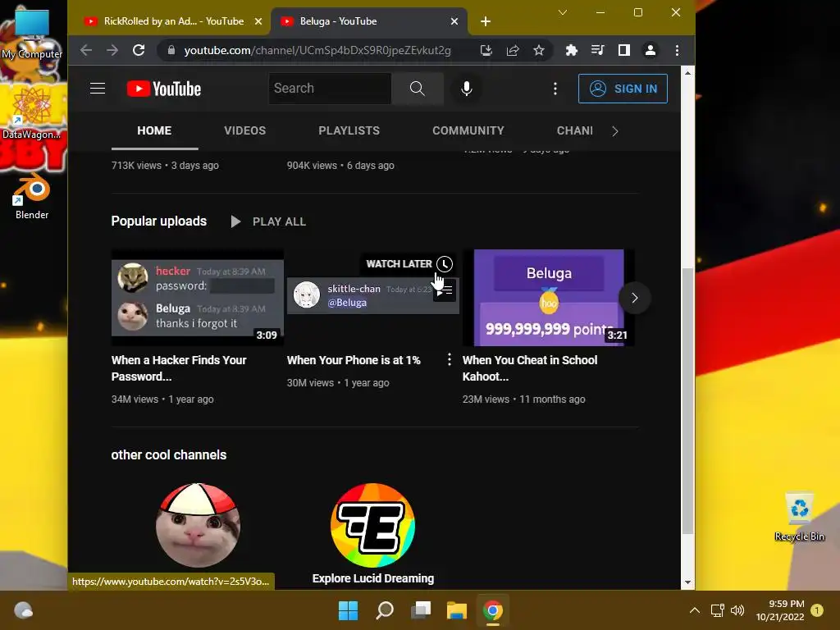The image size is (840, 630).
Task: Show more channel tabs with chevron
Action: tap(615, 131)
